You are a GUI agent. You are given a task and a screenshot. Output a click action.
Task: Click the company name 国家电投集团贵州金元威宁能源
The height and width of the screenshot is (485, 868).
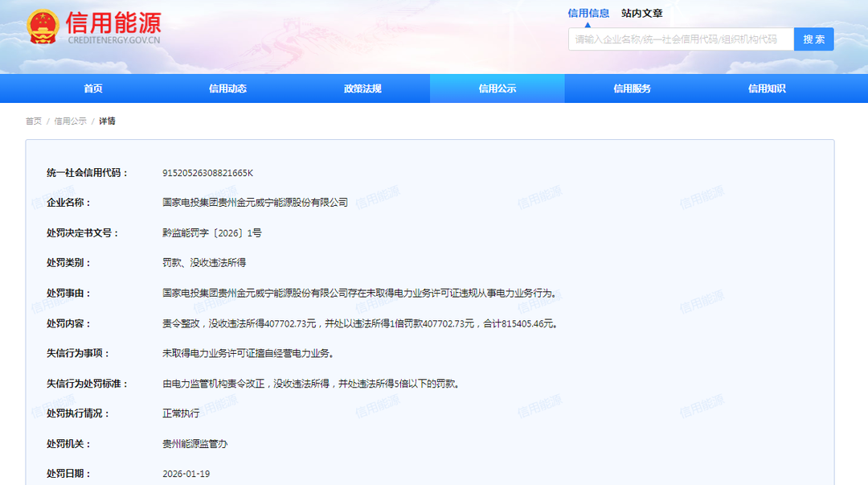pos(255,203)
